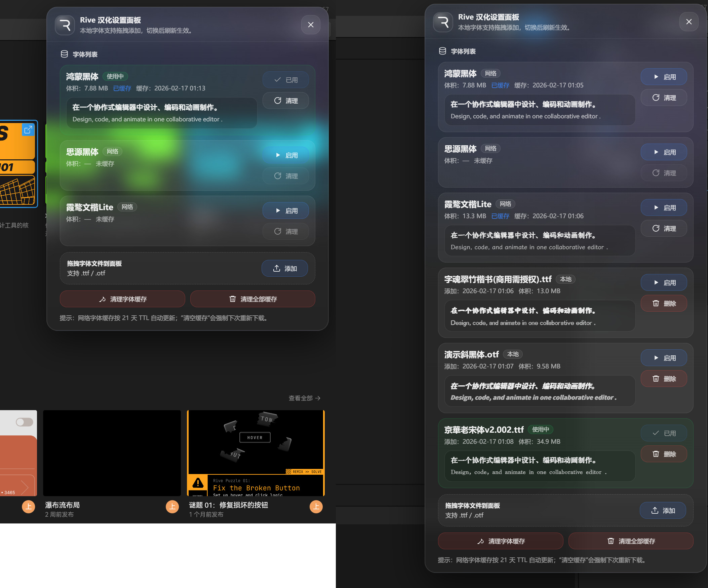The image size is (708, 588).
Task: Enable 思源黑体 in left panel
Action: pos(285,155)
